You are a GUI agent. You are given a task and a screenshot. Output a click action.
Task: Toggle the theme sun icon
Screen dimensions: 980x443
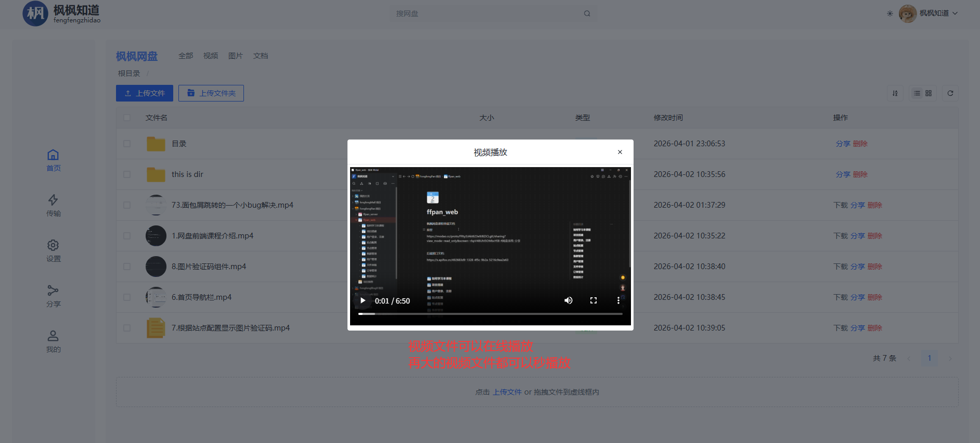(x=890, y=14)
